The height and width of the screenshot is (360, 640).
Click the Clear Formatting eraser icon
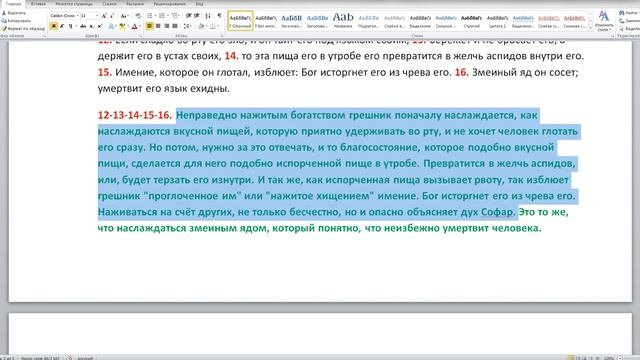[x=138, y=16]
